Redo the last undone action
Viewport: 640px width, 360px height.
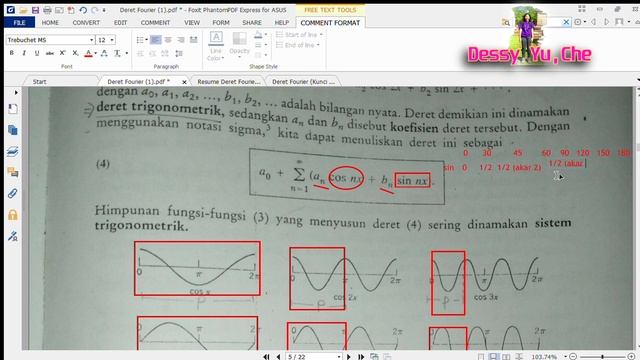click(95, 10)
